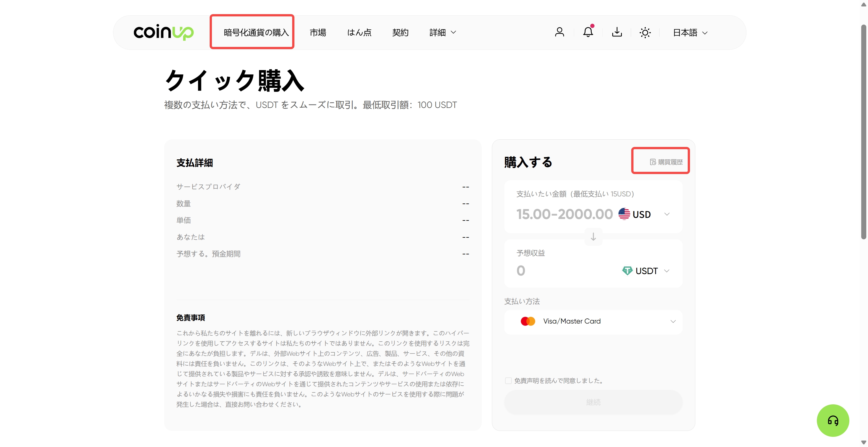Image resolution: width=868 pixels, height=447 pixels.
Task: Click the 単価 row label
Action: [183, 220]
